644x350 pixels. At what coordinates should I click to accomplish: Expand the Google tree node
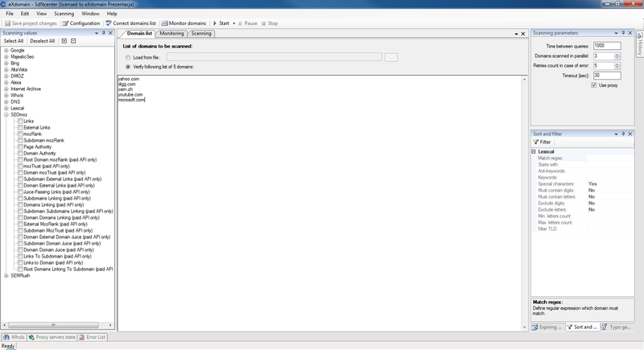(x=6, y=50)
